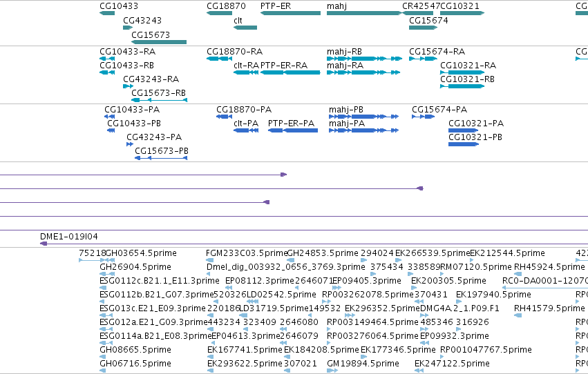Viewport: 588px width, 374px height.
Task: Select the clt gene glyph
Action: pos(245,28)
